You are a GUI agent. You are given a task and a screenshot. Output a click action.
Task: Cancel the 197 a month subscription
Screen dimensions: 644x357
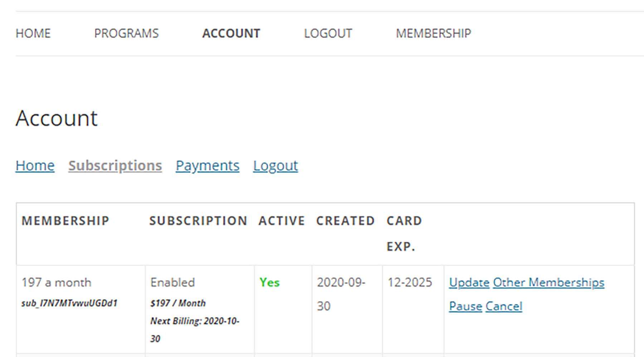tap(504, 306)
